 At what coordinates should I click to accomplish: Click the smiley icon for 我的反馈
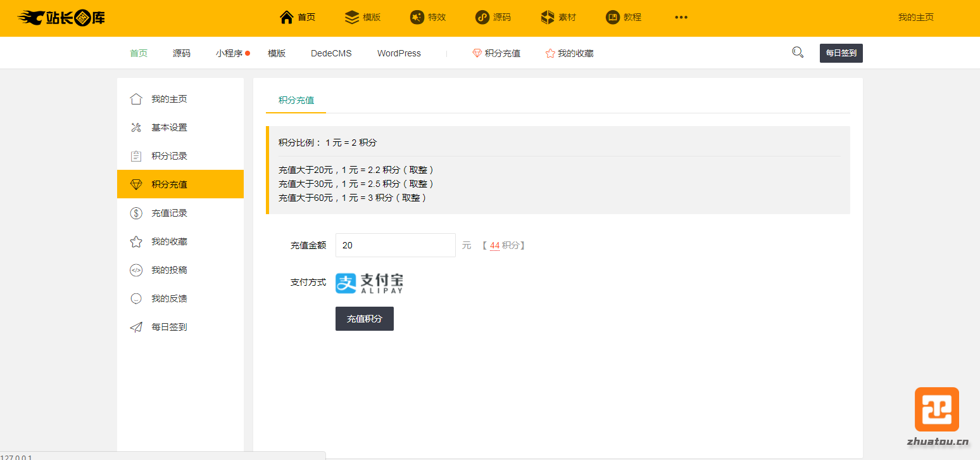[x=136, y=298]
